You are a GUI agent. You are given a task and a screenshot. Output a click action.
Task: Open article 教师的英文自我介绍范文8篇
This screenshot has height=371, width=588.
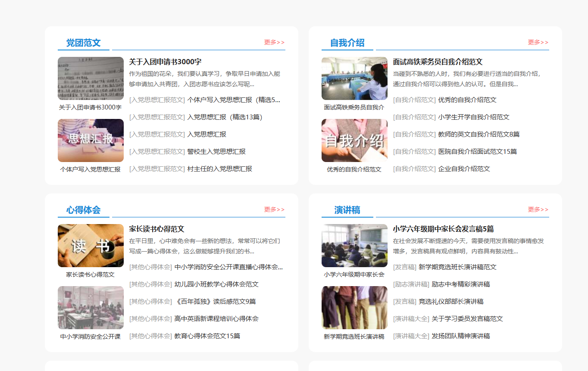click(x=479, y=134)
